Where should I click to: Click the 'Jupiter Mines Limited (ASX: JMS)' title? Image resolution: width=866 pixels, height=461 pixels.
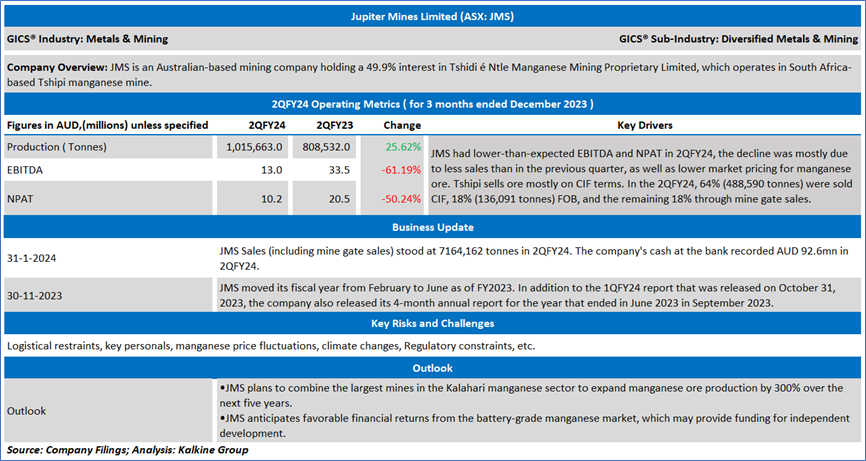point(432,17)
